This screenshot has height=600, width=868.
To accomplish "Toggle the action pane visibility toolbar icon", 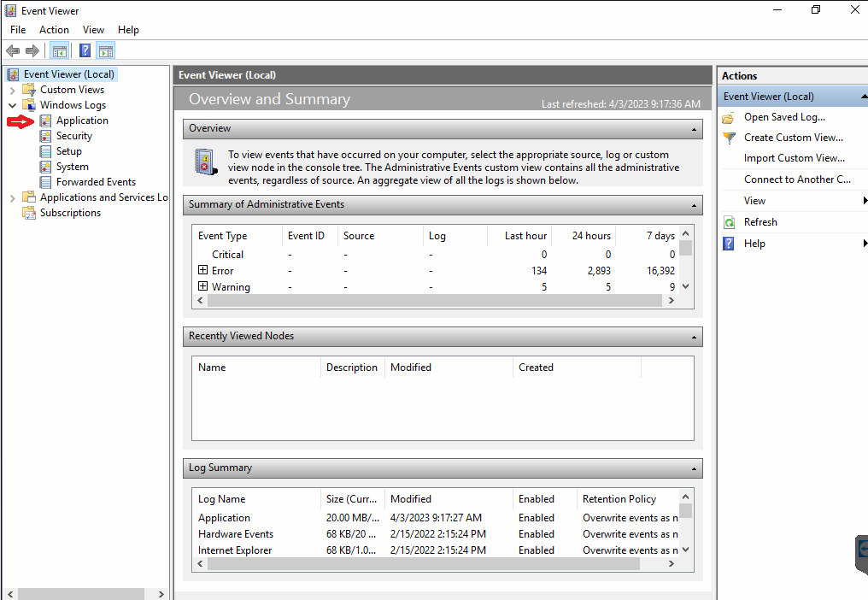I will point(106,50).
